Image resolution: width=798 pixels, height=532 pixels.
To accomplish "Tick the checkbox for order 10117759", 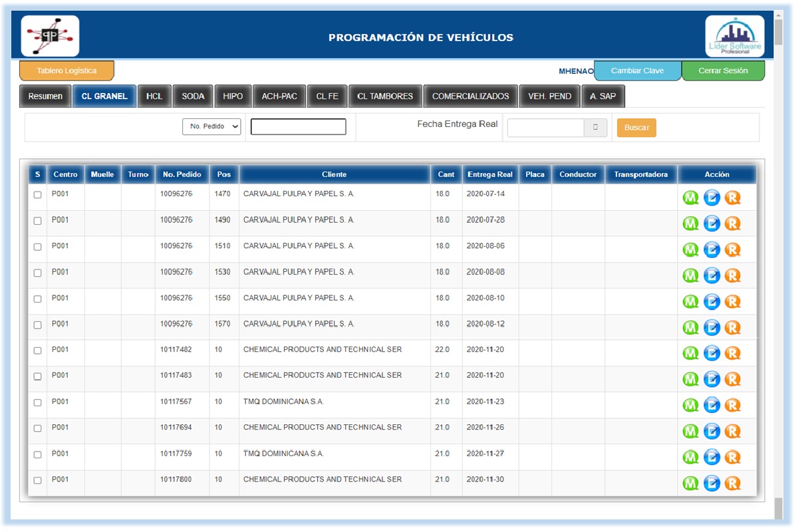I will [38, 455].
